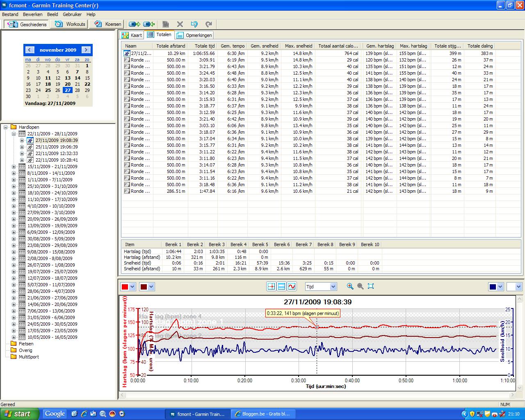Sort by the Gem. tempo column header
This screenshot has height=420, width=525.
[x=233, y=46]
